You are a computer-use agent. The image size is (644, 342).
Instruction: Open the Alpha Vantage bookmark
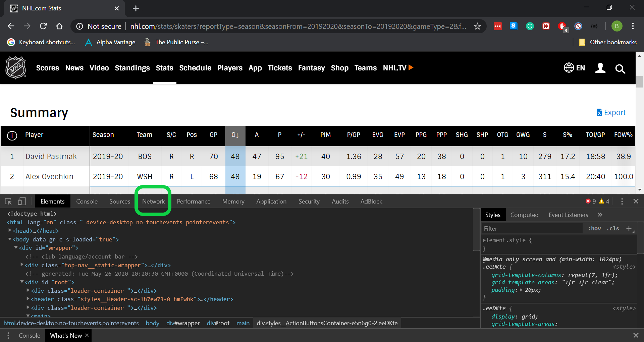pyautogui.click(x=110, y=42)
